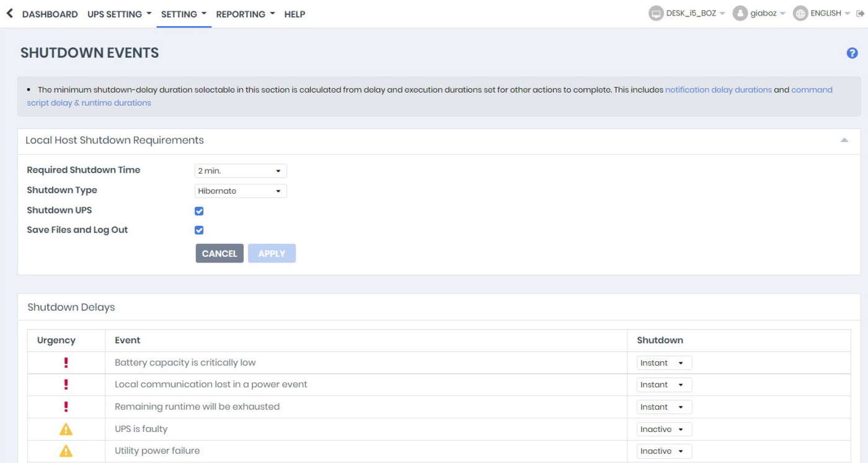The width and height of the screenshot is (868, 463).
Task: Open the blue help question mark icon
Action: (x=852, y=53)
